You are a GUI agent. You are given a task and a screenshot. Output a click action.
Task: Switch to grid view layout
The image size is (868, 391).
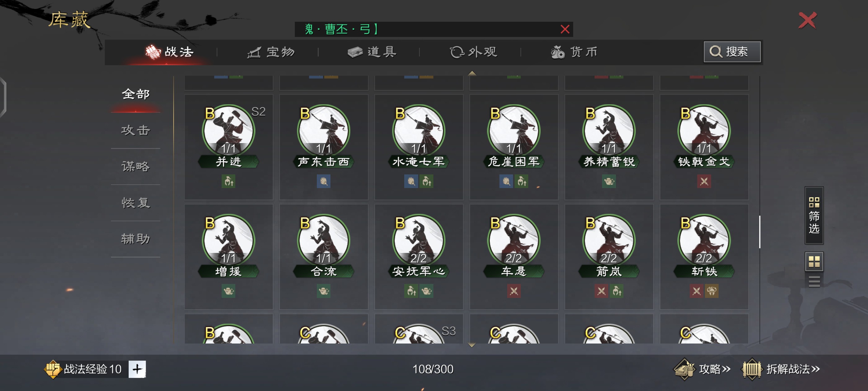[814, 262]
